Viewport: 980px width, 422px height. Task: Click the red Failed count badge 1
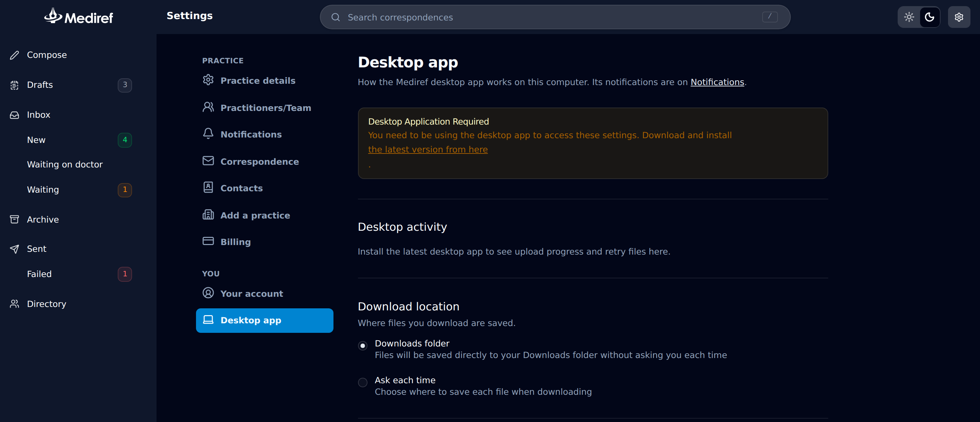tap(125, 274)
